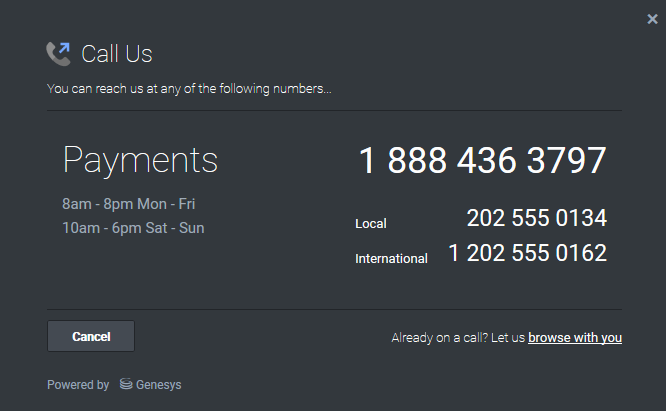Click the Genesys brand name text

tap(159, 385)
